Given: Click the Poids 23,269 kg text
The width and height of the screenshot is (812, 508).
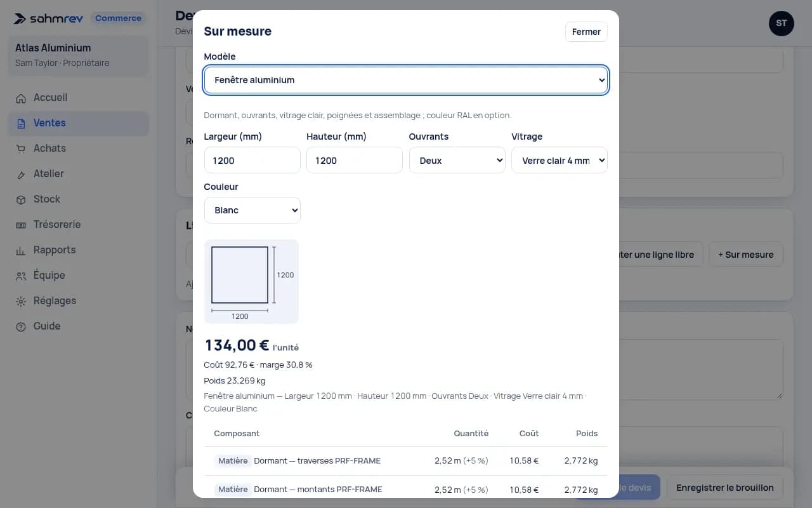Looking at the screenshot, I should pos(235,381).
